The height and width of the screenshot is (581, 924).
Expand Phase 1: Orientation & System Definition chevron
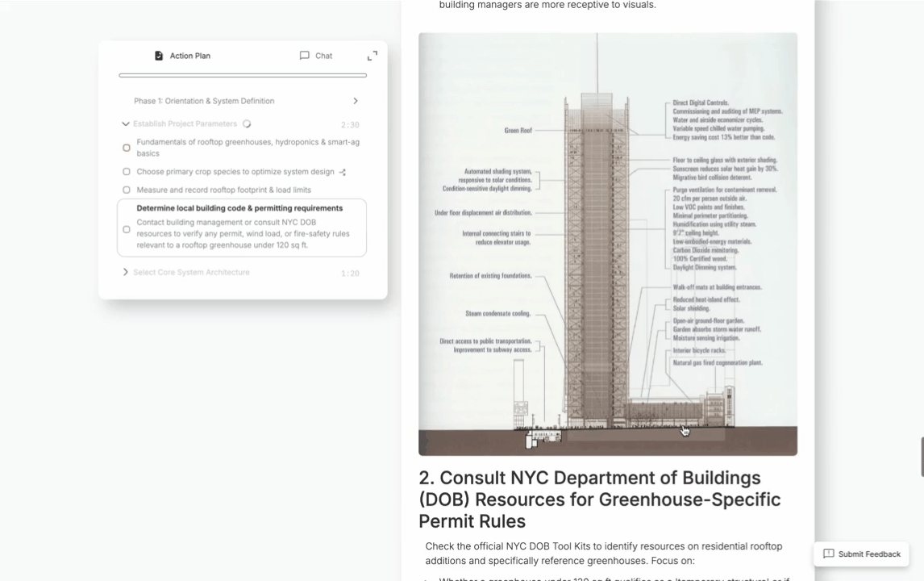(356, 101)
